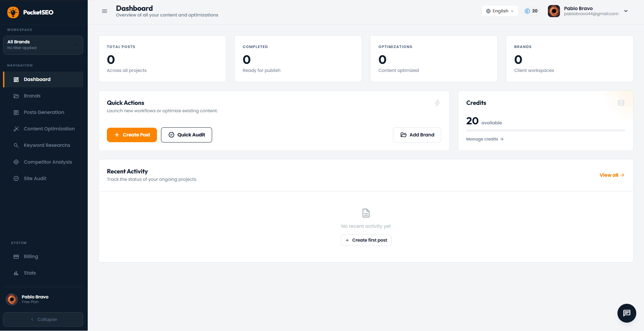Image resolution: width=644 pixels, height=331 pixels.
Task: Switch to the Dashboard section
Action: (x=37, y=79)
